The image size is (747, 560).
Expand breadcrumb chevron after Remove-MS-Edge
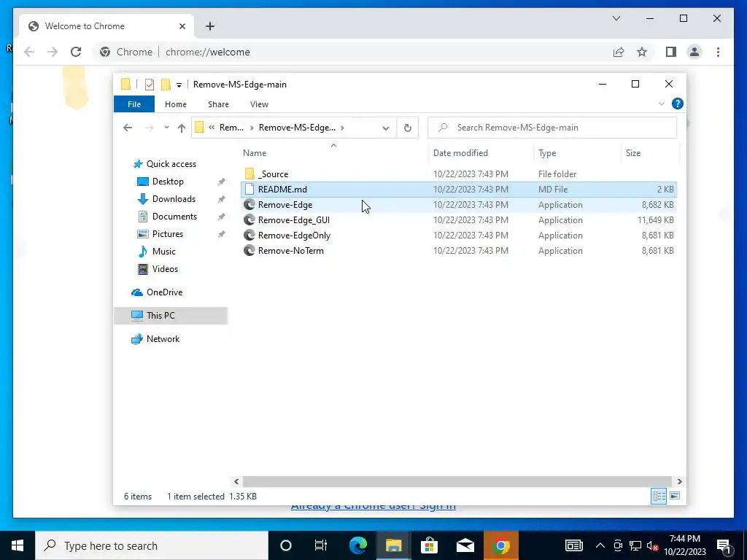[x=343, y=128]
